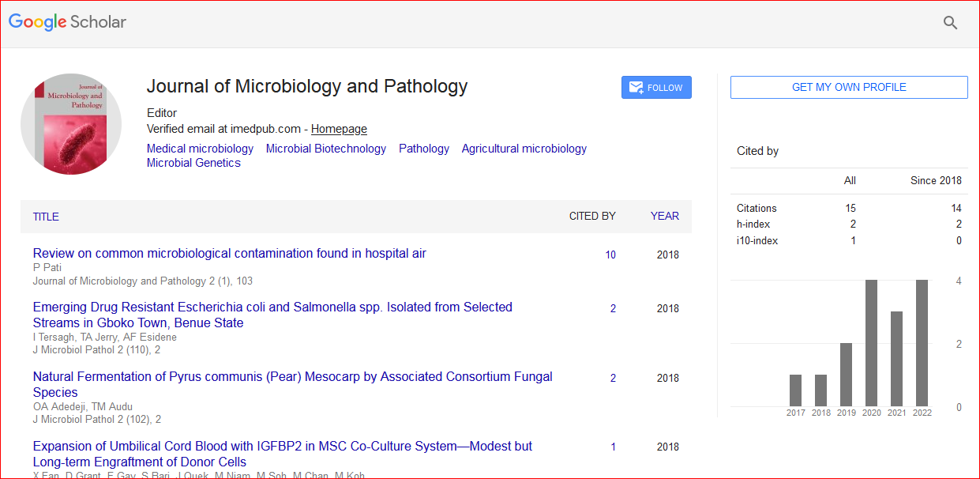
Task: Open the journal profile picture
Action: (x=71, y=124)
